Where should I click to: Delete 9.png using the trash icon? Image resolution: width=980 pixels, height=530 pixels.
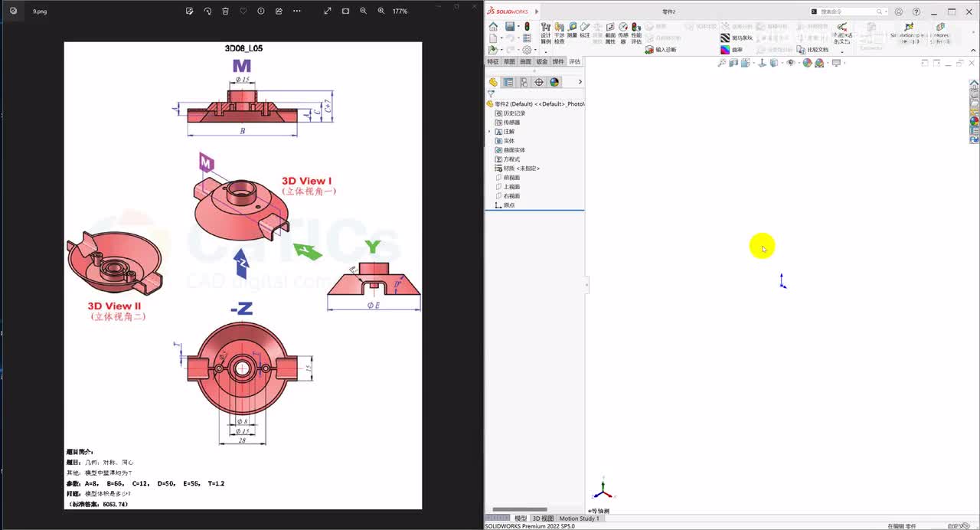pos(225,11)
